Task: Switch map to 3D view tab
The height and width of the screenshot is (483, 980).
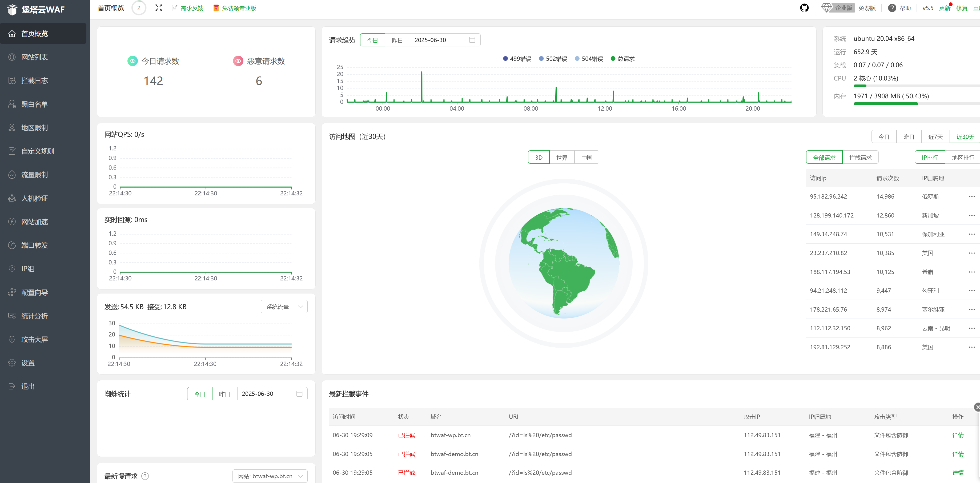Action: coord(539,158)
